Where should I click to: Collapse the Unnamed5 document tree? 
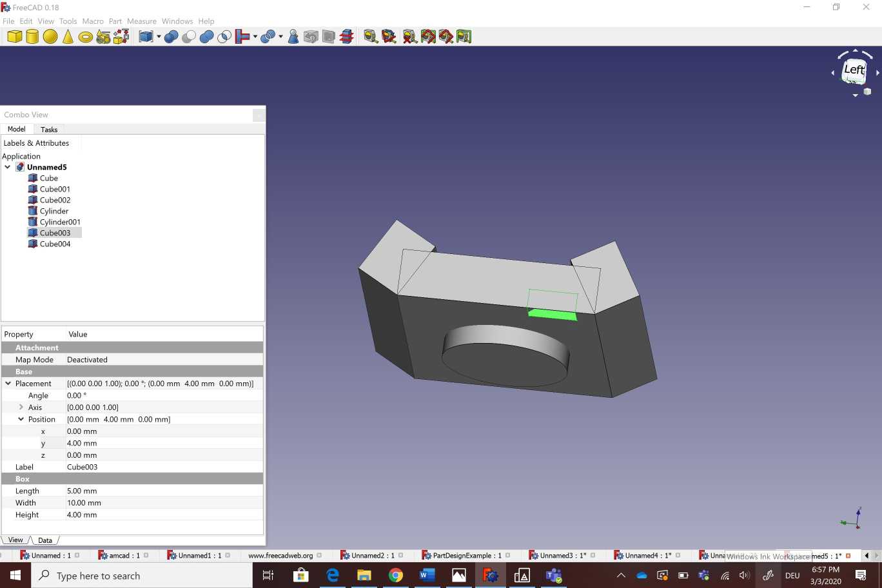coord(8,167)
